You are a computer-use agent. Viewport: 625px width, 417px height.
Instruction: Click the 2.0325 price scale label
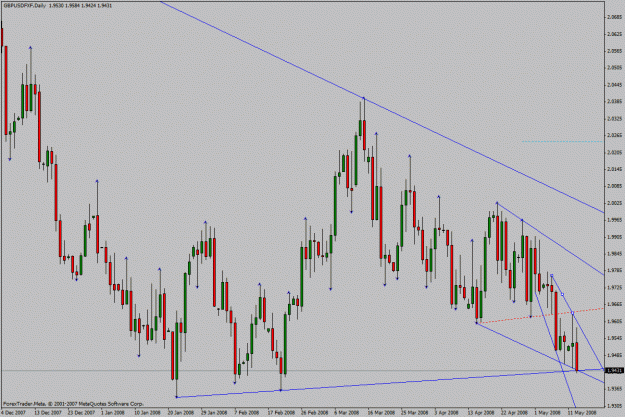pos(615,118)
